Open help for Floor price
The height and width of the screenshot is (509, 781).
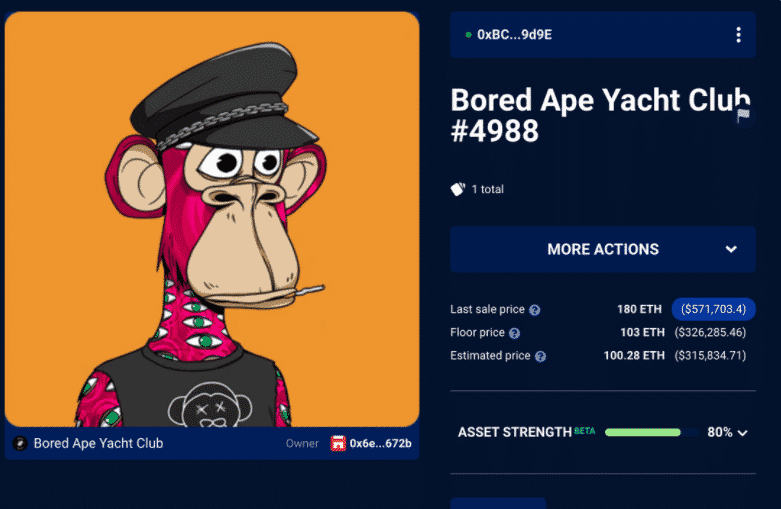515,333
